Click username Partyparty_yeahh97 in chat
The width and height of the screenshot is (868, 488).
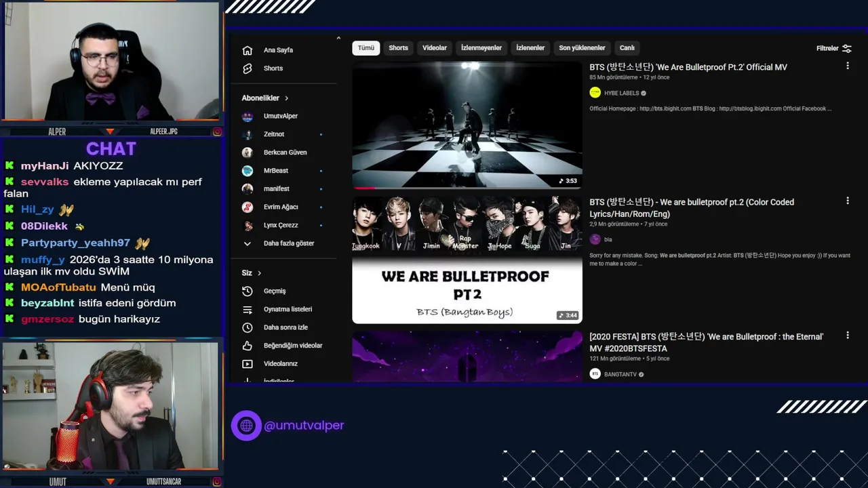click(x=75, y=243)
